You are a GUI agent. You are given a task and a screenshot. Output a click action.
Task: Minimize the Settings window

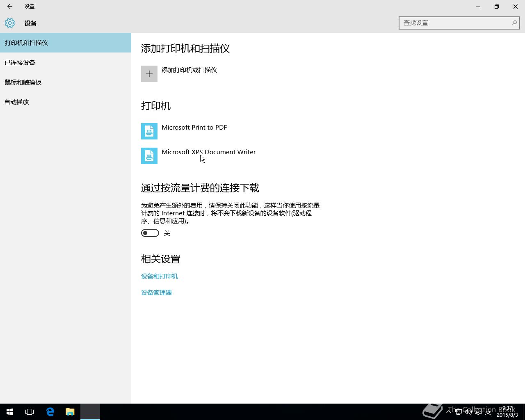click(x=478, y=7)
